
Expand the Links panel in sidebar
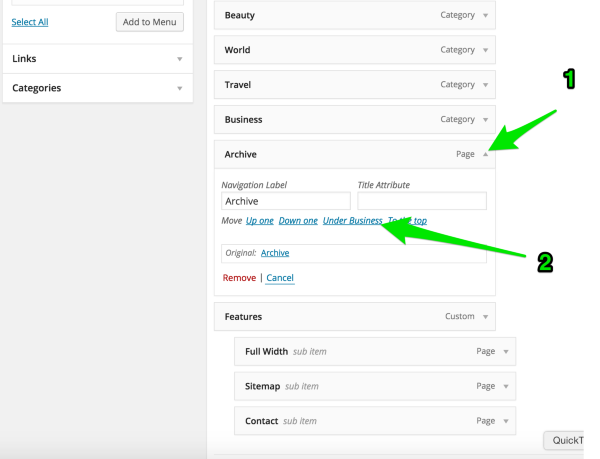(180, 59)
